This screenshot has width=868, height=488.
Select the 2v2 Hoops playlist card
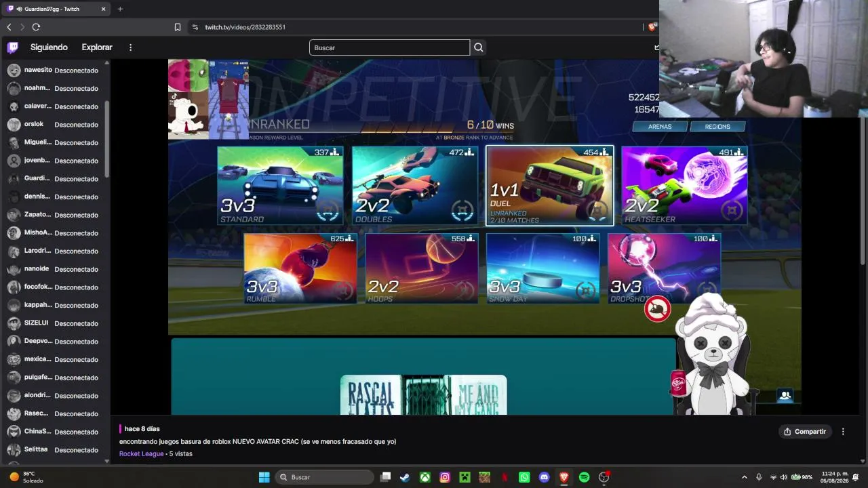(422, 268)
